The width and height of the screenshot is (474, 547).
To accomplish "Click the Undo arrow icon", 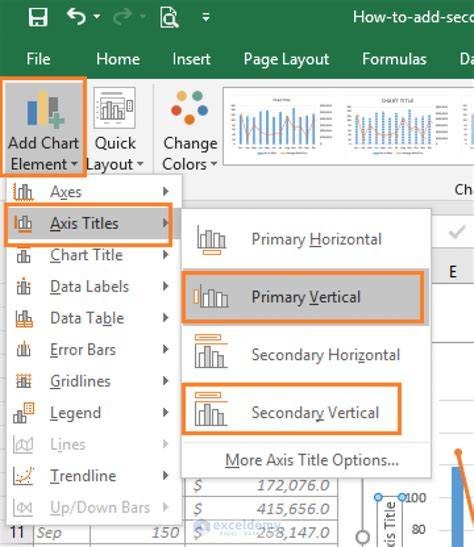I will pyautogui.click(x=76, y=16).
